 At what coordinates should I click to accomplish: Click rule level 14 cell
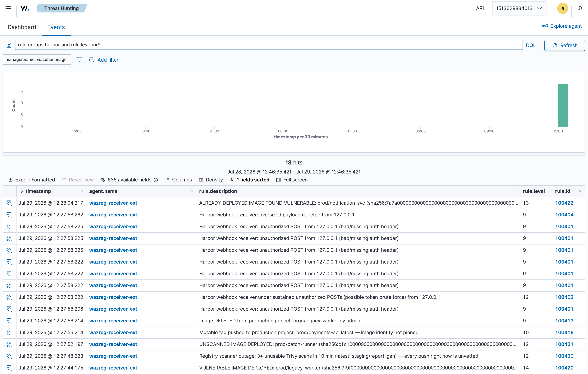pyautogui.click(x=537, y=368)
